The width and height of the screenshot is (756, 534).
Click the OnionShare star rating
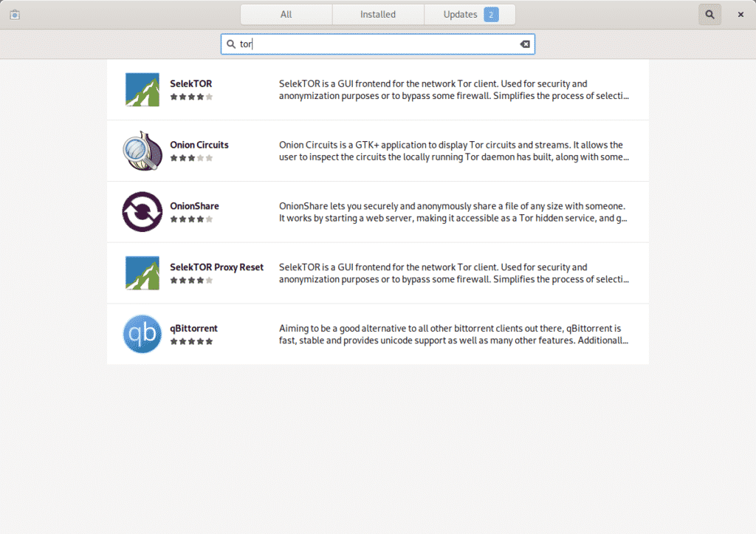pos(191,219)
